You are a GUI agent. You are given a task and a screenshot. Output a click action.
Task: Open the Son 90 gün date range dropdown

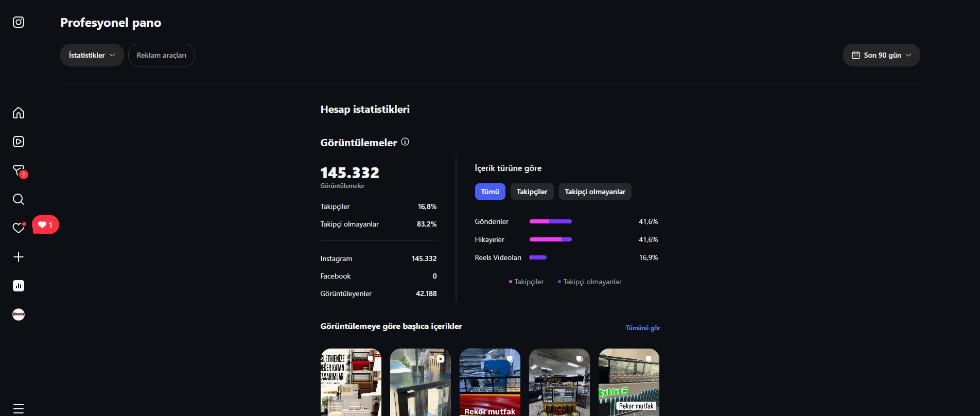(881, 55)
